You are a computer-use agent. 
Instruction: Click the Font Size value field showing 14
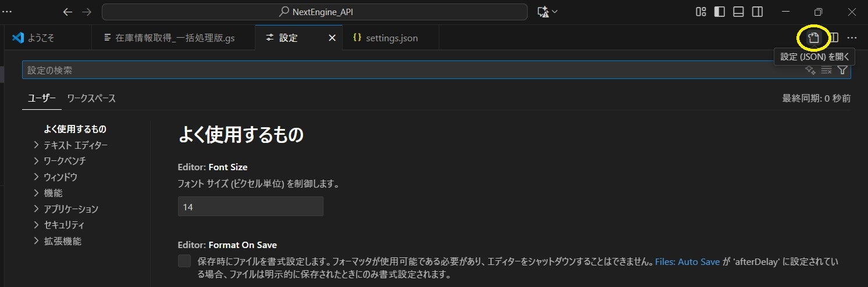pos(250,206)
